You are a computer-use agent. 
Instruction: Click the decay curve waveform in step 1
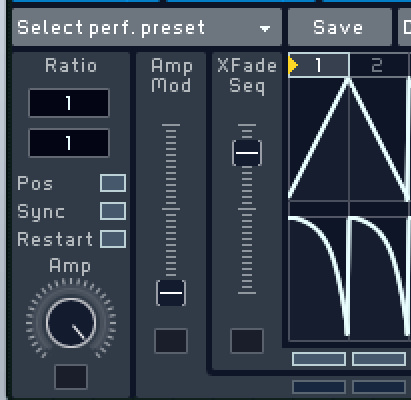(x=319, y=277)
